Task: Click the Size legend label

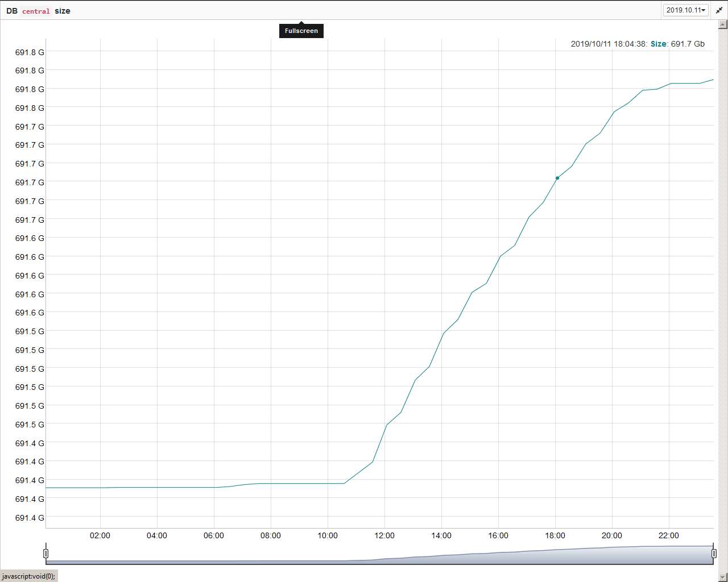Action: click(658, 44)
